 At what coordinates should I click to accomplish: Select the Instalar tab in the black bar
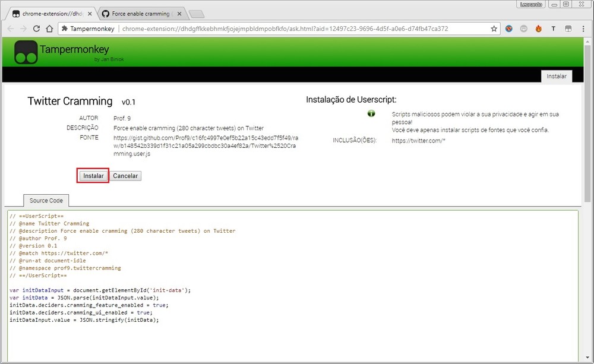tap(557, 76)
